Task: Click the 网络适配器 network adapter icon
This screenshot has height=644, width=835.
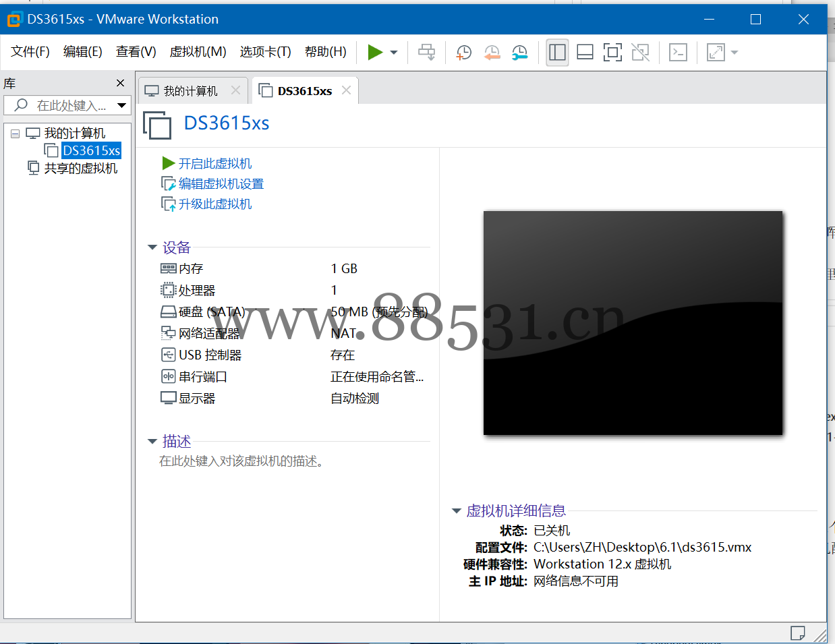Action: point(168,332)
